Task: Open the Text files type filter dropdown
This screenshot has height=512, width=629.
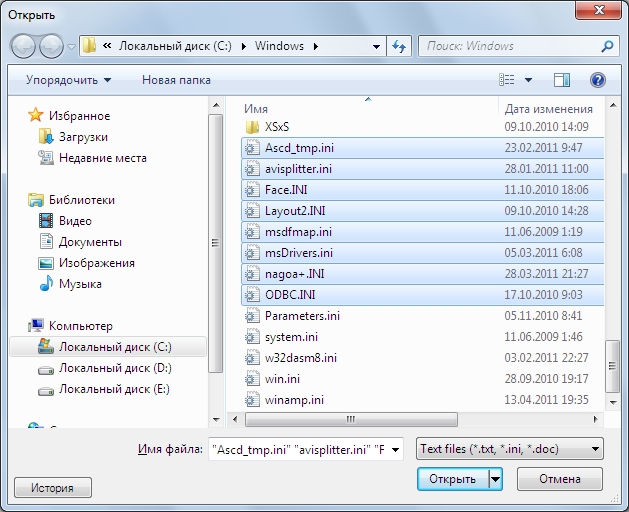Action: click(x=509, y=449)
